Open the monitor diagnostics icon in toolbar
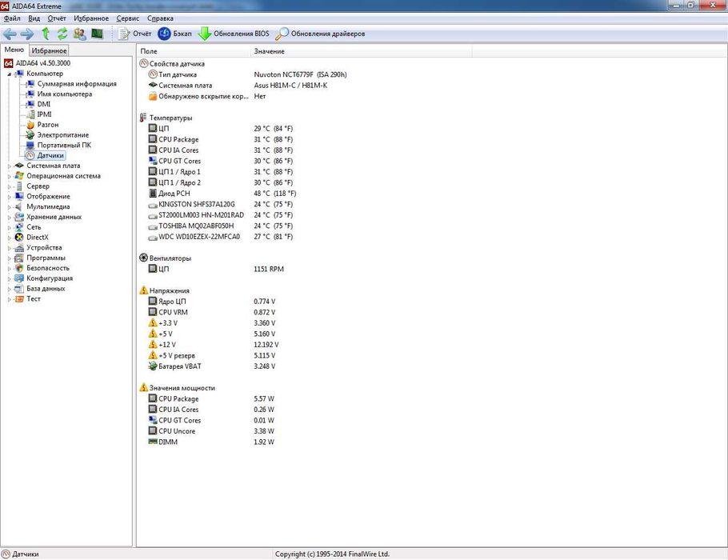This screenshot has width=728, height=560. pos(97,34)
